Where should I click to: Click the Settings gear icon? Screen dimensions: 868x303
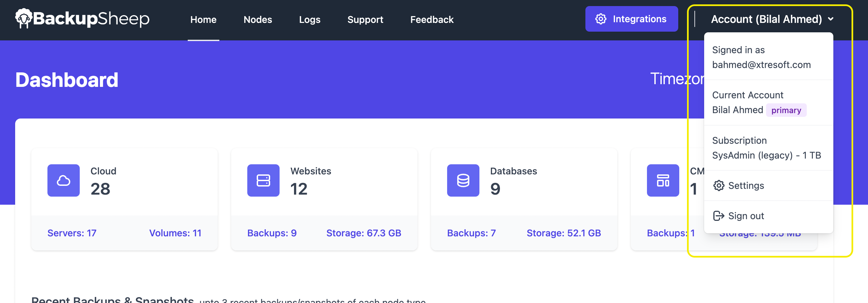pos(718,186)
